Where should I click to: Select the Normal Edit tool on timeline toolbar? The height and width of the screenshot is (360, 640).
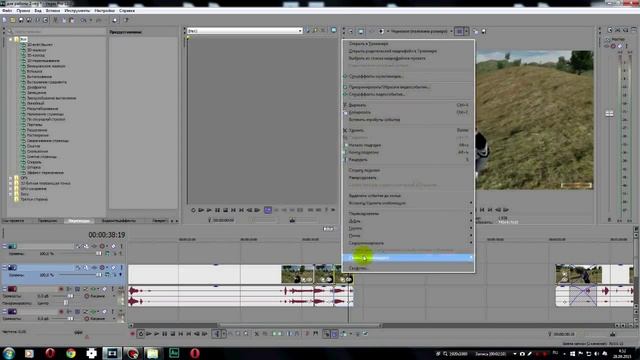(x=216, y=334)
